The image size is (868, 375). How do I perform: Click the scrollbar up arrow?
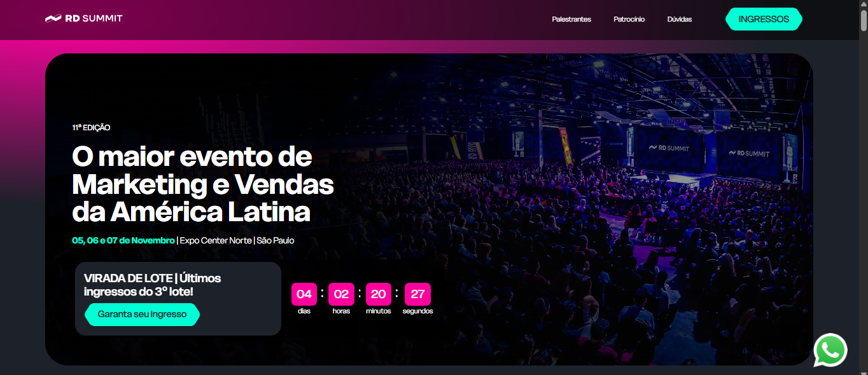coord(864,4)
